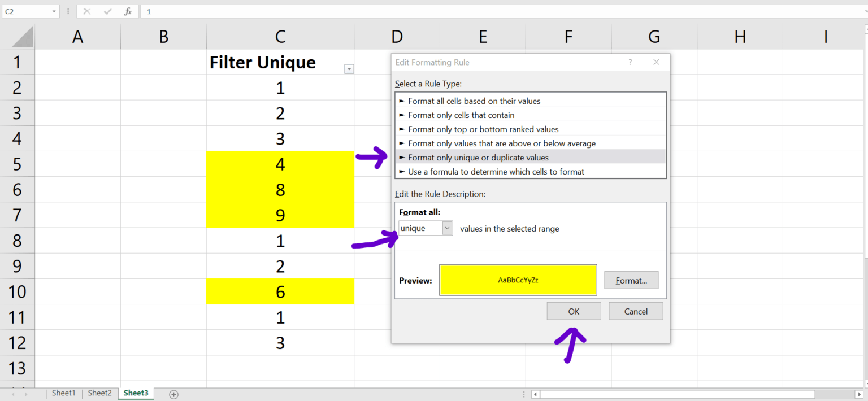Dismiss the dialog with Cancel
Screen dimensions: 868x401
pos(636,311)
